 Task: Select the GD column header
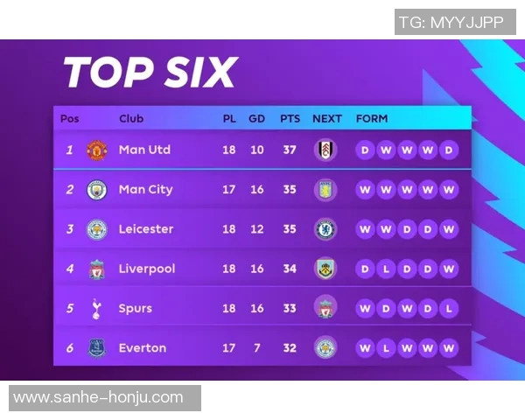coord(256,119)
